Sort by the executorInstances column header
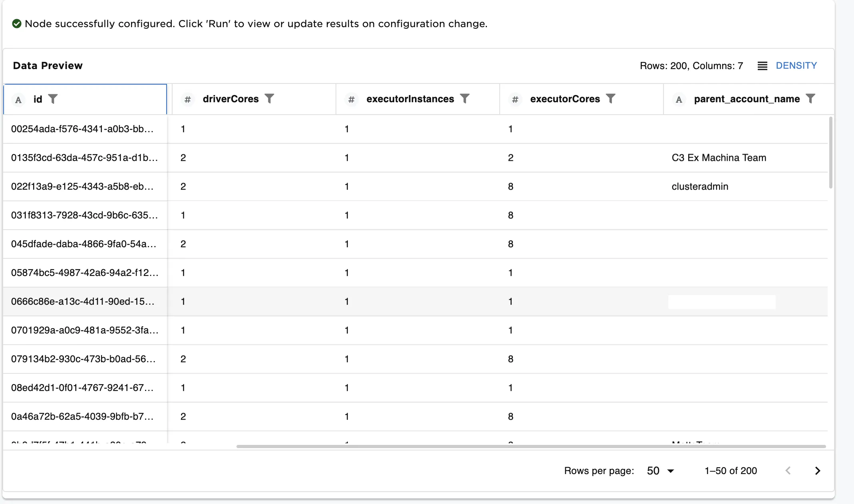The image size is (854, 504). point(410,99)
